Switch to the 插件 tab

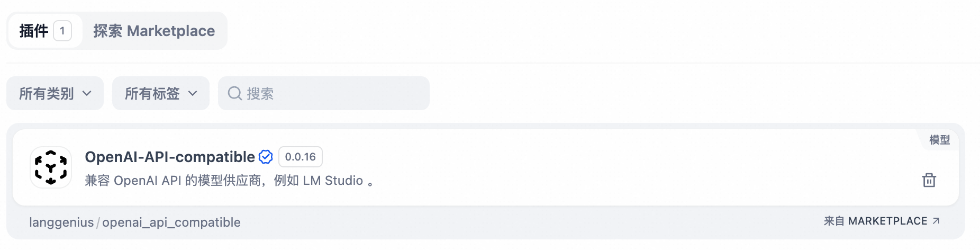pos(34,31)
